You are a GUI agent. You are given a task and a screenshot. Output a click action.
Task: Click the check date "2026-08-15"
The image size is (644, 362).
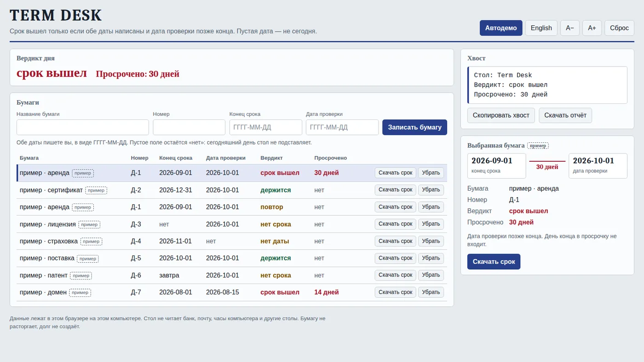pos(223,292)
